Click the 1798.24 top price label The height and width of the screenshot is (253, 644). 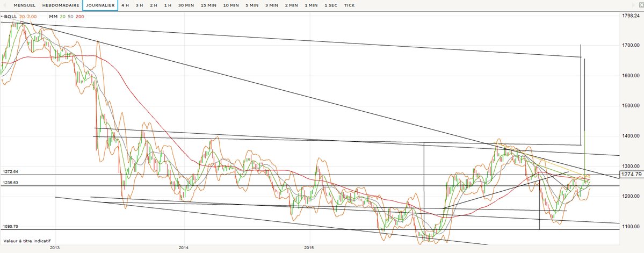pos(632,15)
